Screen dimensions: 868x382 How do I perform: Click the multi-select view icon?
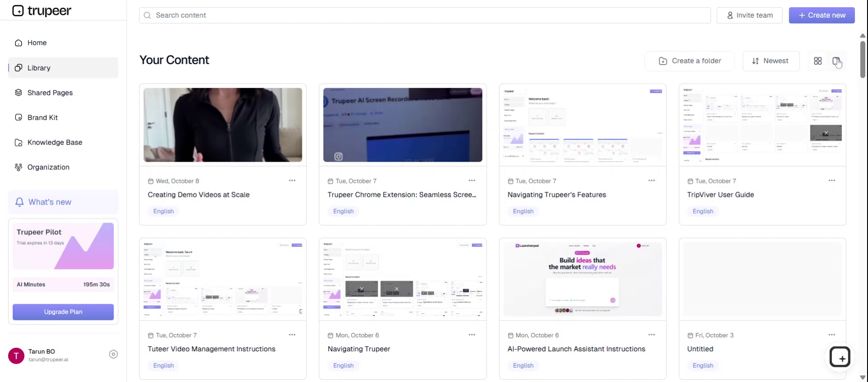tap(837, 61)
